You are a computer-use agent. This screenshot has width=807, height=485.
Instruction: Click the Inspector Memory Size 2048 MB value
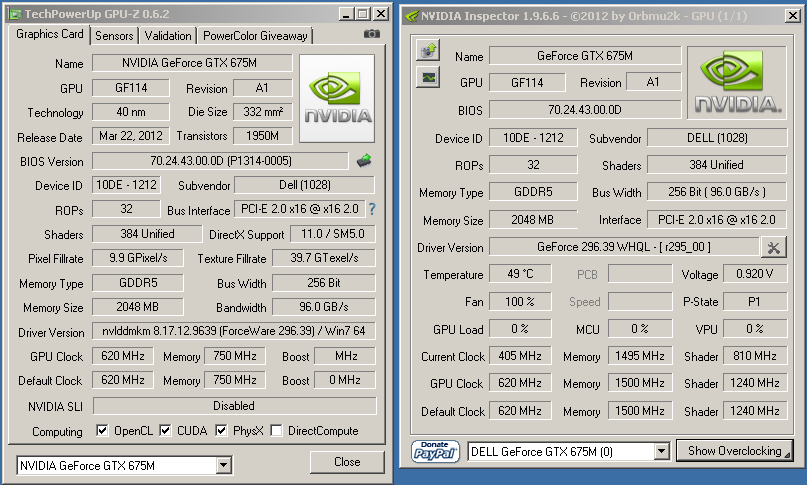point(533,220)
